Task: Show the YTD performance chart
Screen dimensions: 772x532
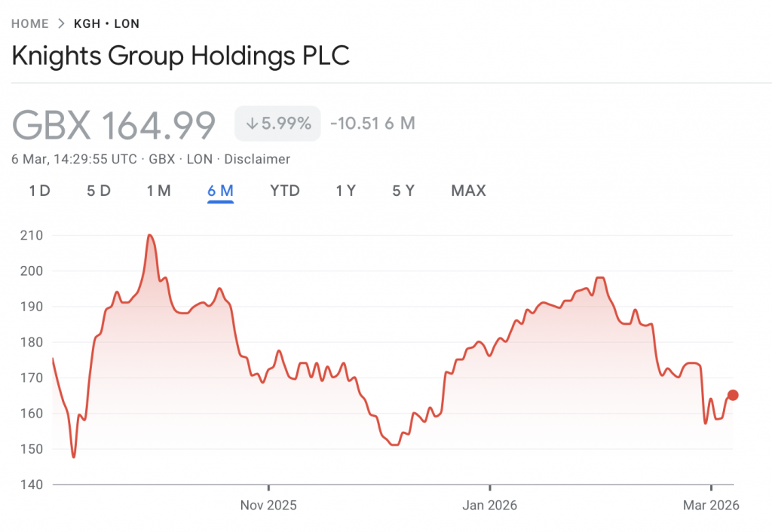Action: coord(284,191)
